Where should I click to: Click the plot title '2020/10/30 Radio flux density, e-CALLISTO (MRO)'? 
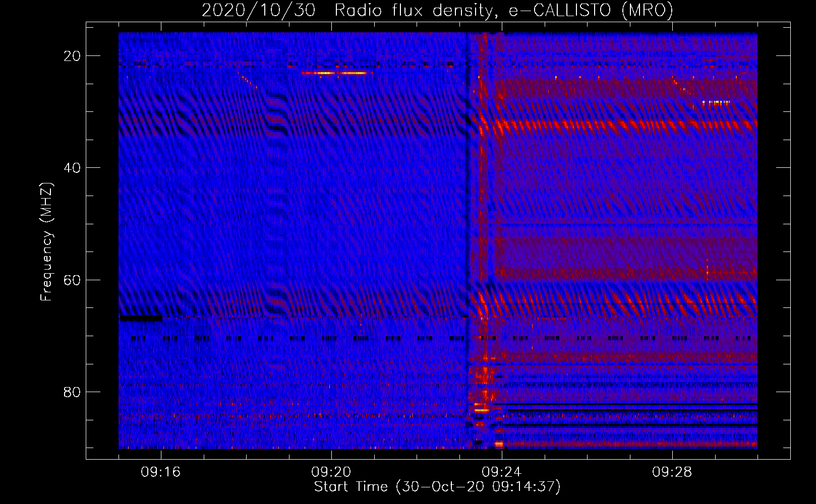[437, 10]
